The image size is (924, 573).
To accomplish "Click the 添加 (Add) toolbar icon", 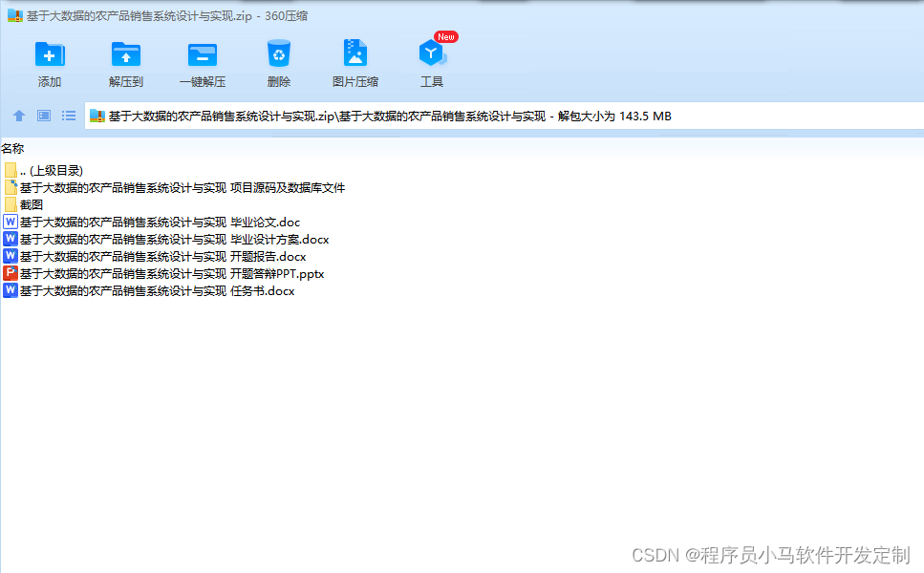I will click(50, 54).
